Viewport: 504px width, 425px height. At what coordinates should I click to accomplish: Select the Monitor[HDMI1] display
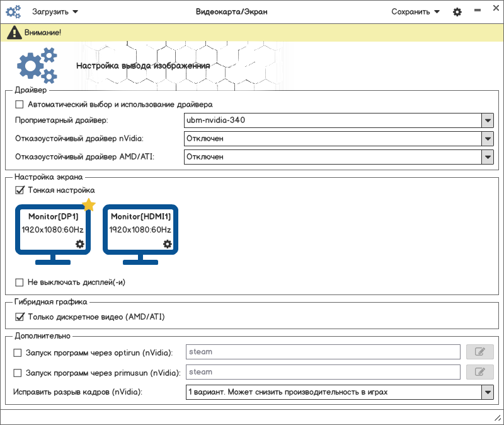140,235
